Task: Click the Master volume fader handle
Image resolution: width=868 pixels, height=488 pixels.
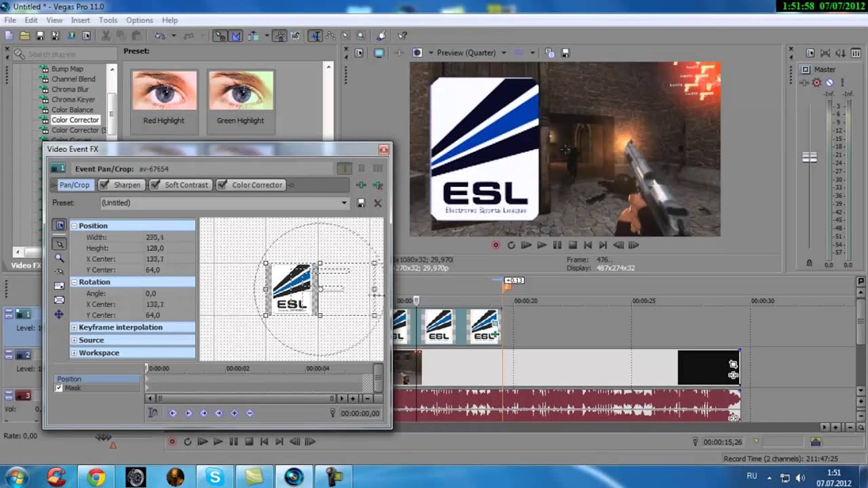Action: click(810, 157)
